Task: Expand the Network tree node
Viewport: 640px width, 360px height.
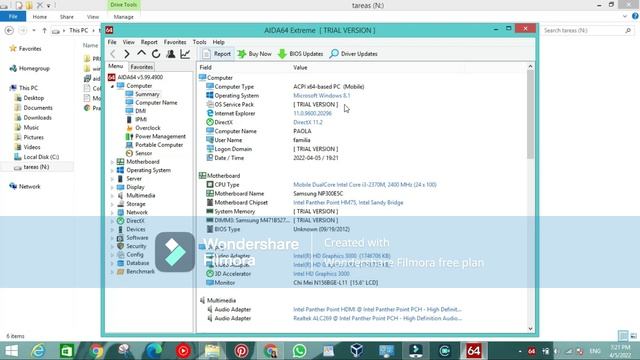Action: click(x=112, y=213)
